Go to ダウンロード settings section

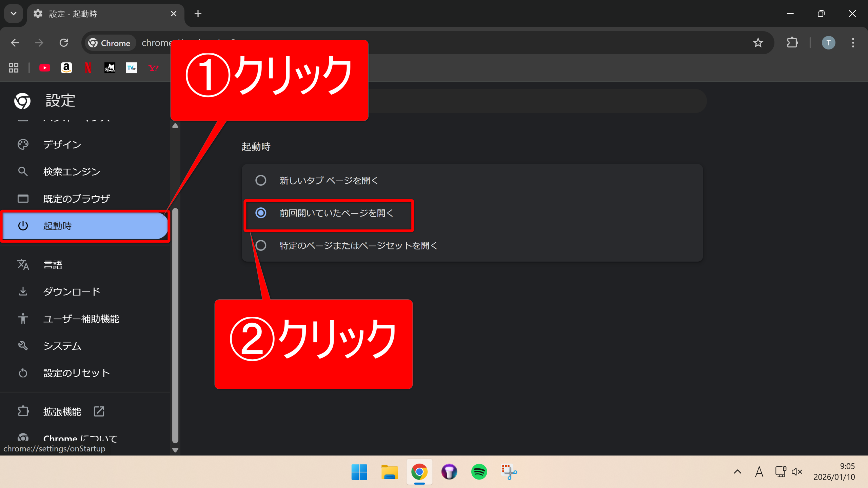coord(72,291)
